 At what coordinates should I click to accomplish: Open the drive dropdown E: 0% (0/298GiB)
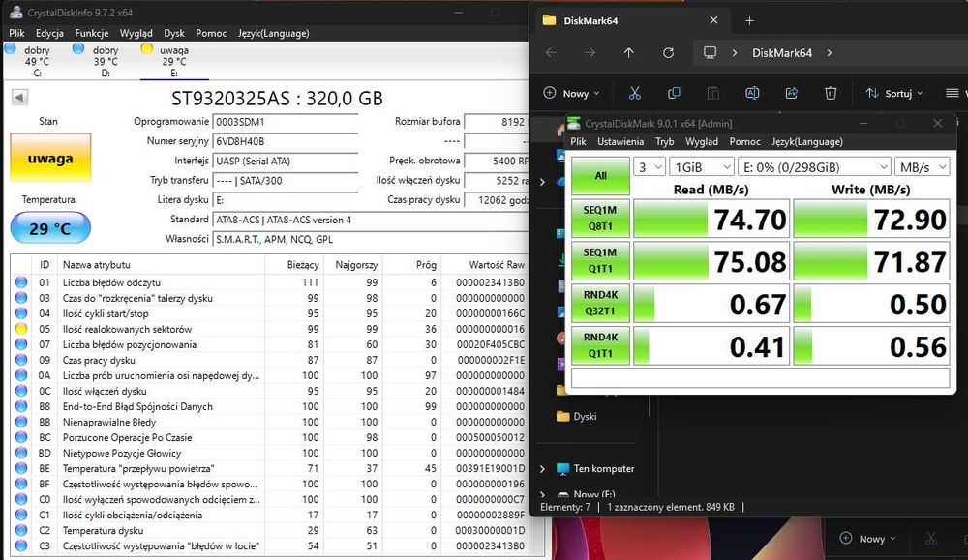[814, 167]
